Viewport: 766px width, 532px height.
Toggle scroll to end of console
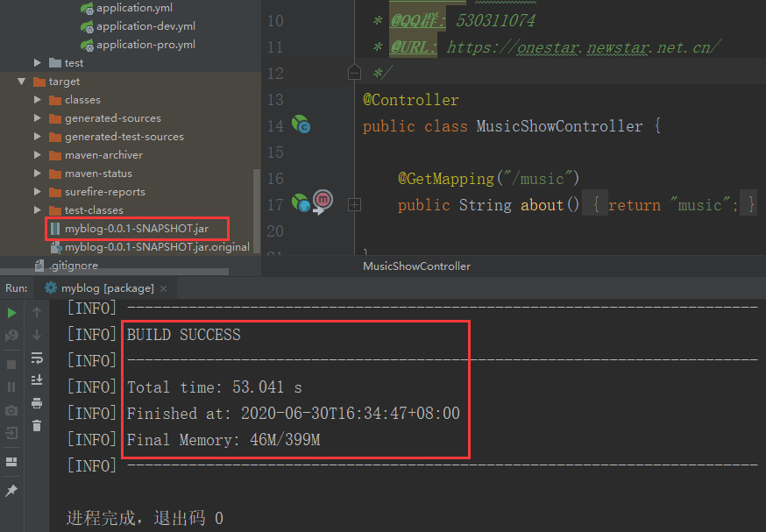click(x=37, y=380)
